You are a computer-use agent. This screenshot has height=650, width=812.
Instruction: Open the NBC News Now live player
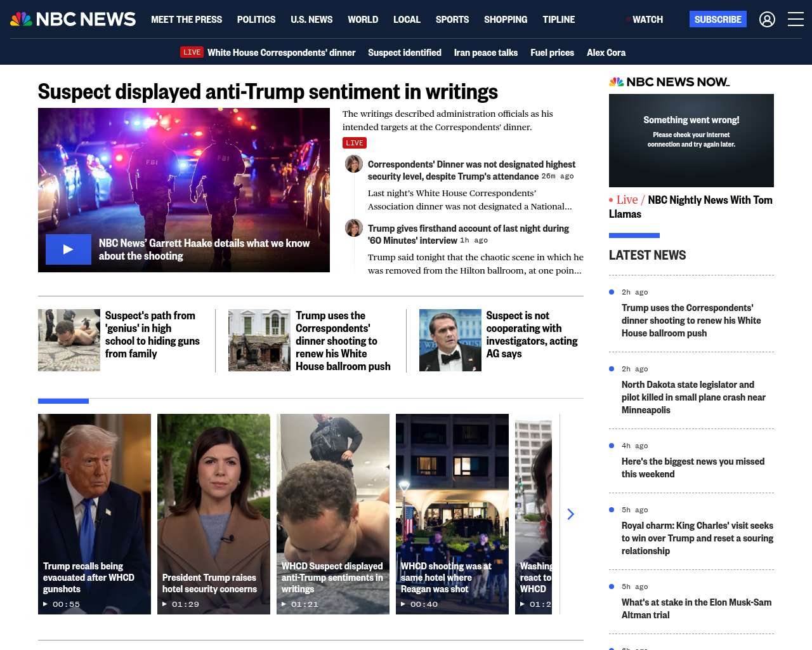click(691, 140)
